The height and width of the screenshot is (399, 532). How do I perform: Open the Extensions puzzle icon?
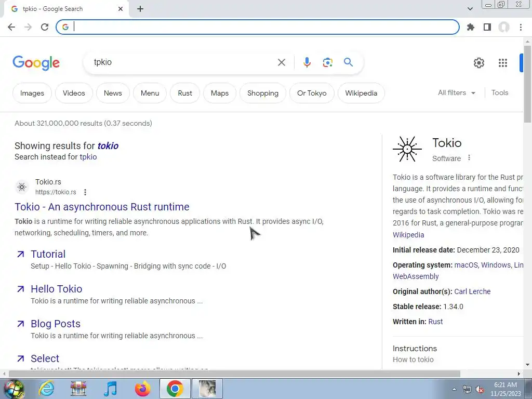tap(471, 27)
